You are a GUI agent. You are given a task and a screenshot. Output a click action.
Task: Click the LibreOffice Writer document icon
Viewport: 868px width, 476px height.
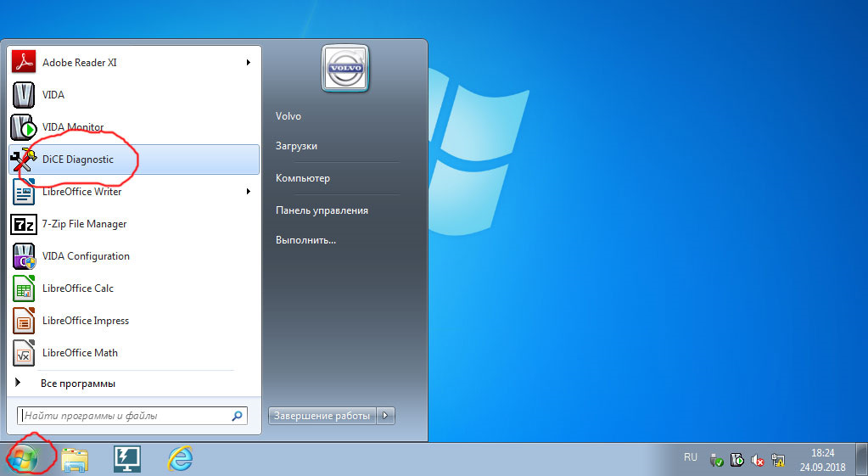(x=24, y=192)
